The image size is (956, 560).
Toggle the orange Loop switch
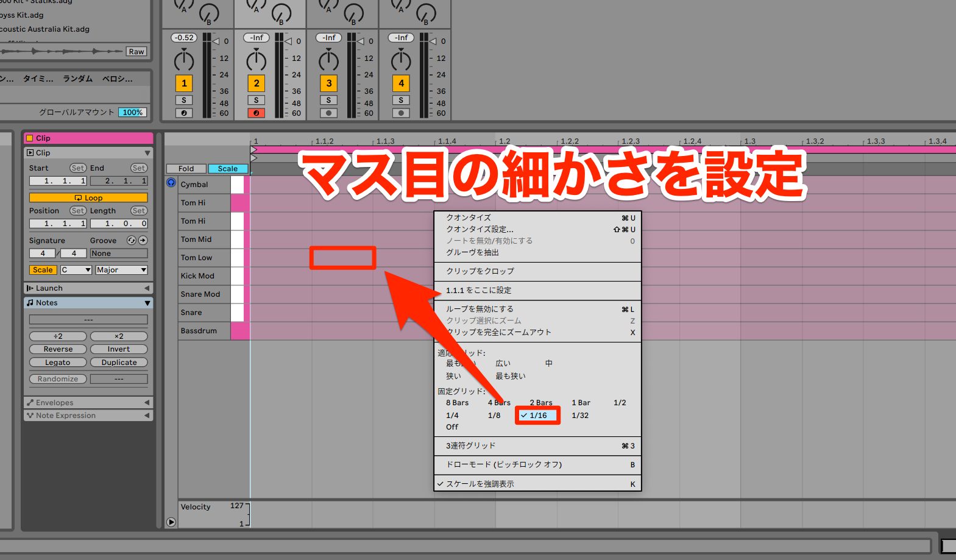[88, 198]
